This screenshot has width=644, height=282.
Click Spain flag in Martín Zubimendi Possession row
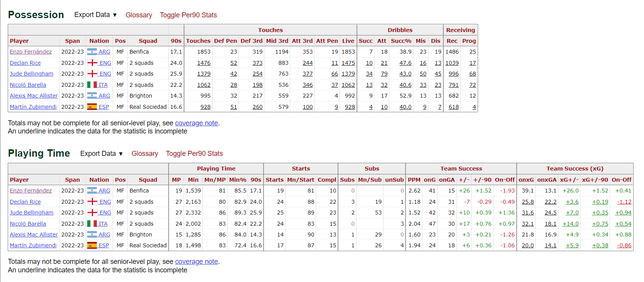(x=92, y=107)
